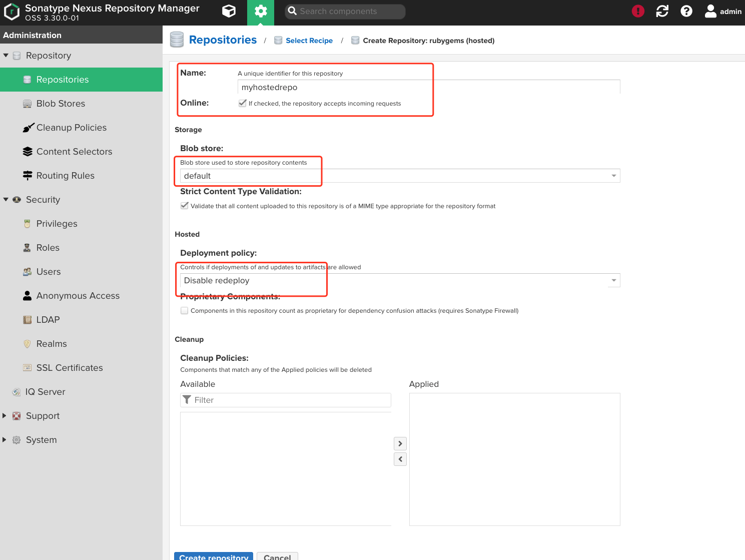Click the Applied cleanup policies list box

[515, 459]
